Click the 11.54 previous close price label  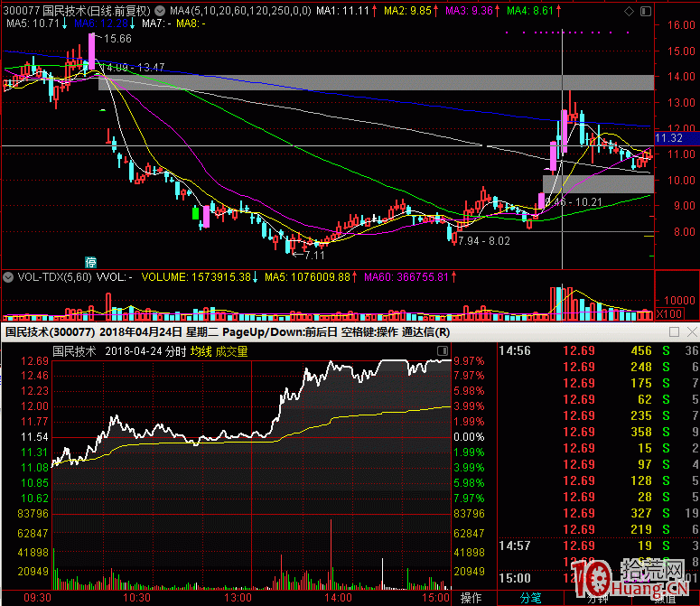(34, 437)
